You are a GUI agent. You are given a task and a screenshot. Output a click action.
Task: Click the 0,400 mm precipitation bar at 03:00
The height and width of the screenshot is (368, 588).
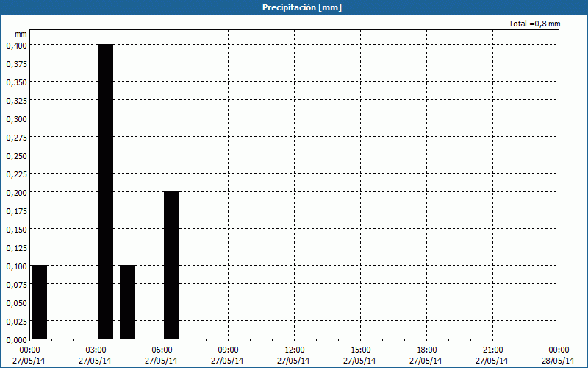105,191
